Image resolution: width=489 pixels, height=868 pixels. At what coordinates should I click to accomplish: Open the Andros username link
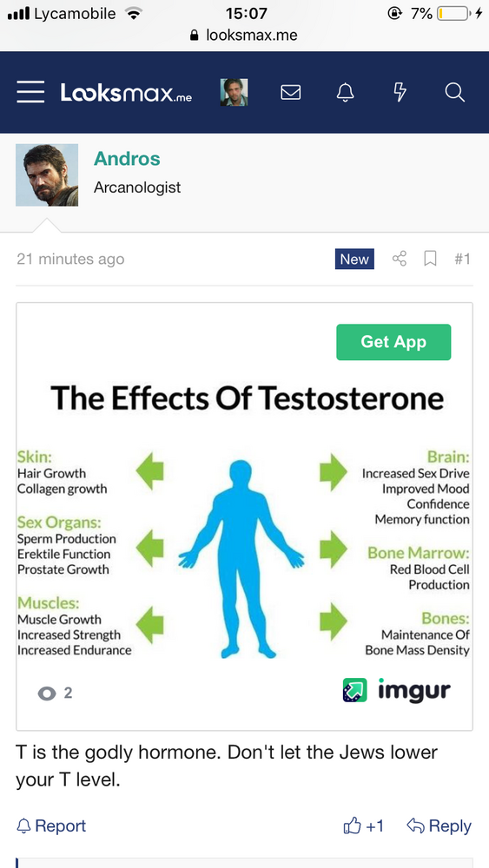127,159
